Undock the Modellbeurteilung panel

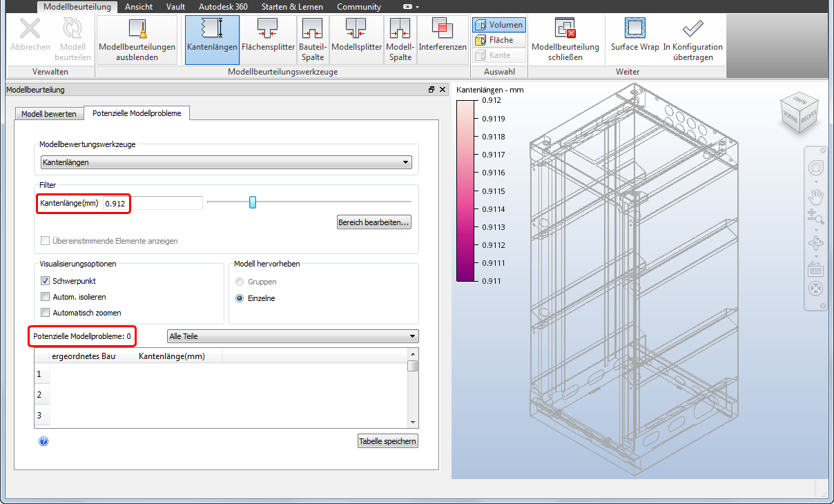431,89
